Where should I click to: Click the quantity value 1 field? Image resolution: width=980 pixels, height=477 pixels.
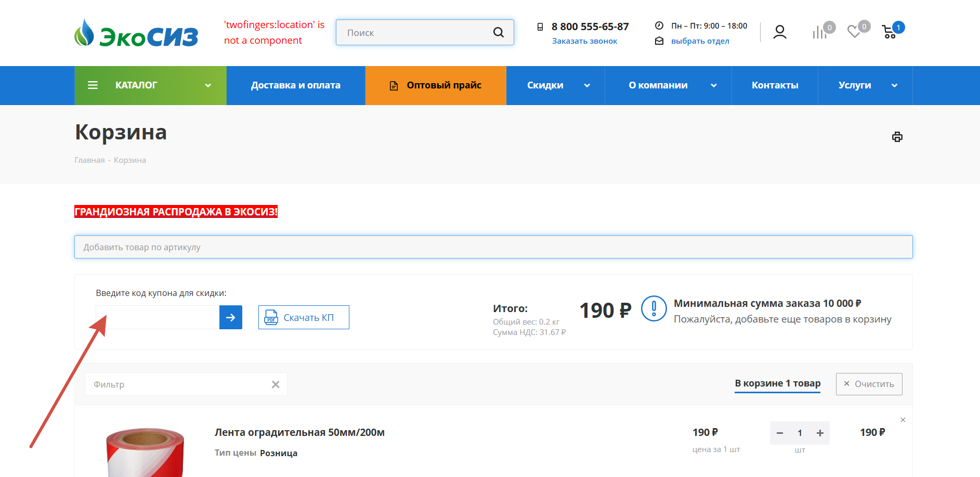(x=800, y=433)
